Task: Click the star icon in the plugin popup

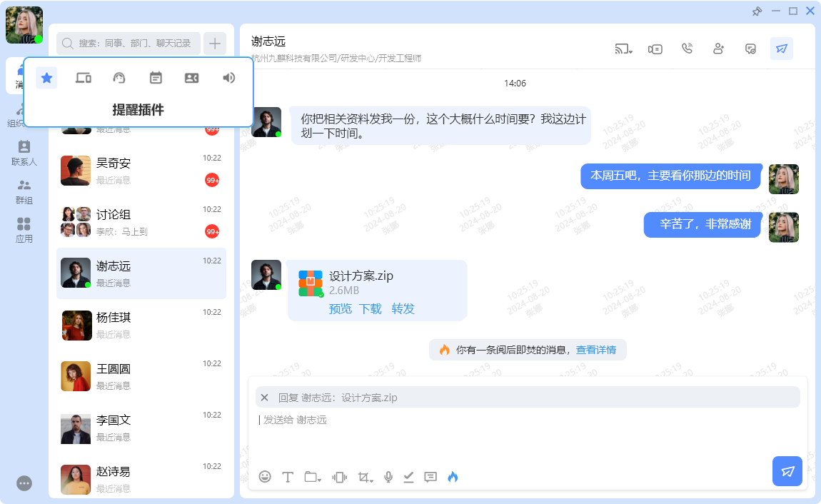Action: [x=47, y=78]
